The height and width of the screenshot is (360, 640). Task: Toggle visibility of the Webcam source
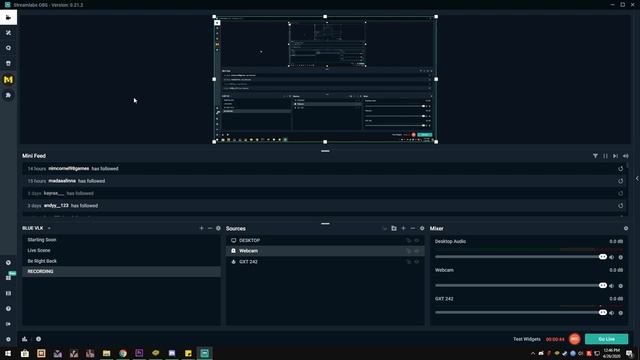point(417,251)
